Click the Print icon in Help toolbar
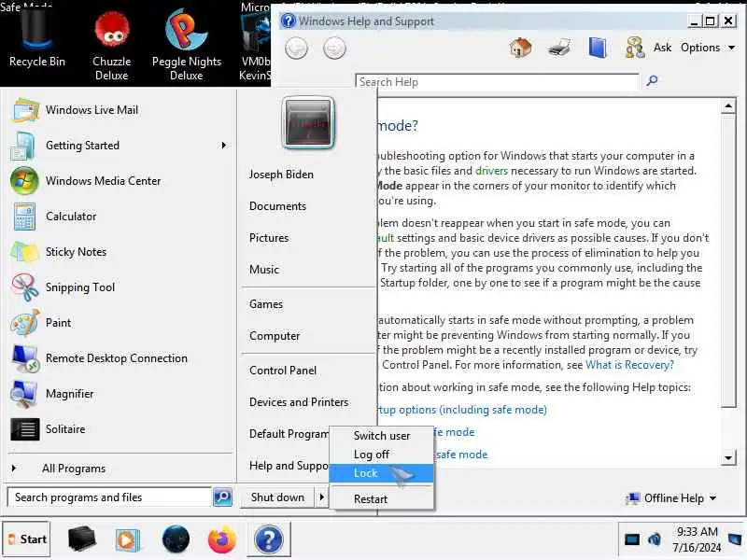The image size is (747, 560). tap(558, 48)
